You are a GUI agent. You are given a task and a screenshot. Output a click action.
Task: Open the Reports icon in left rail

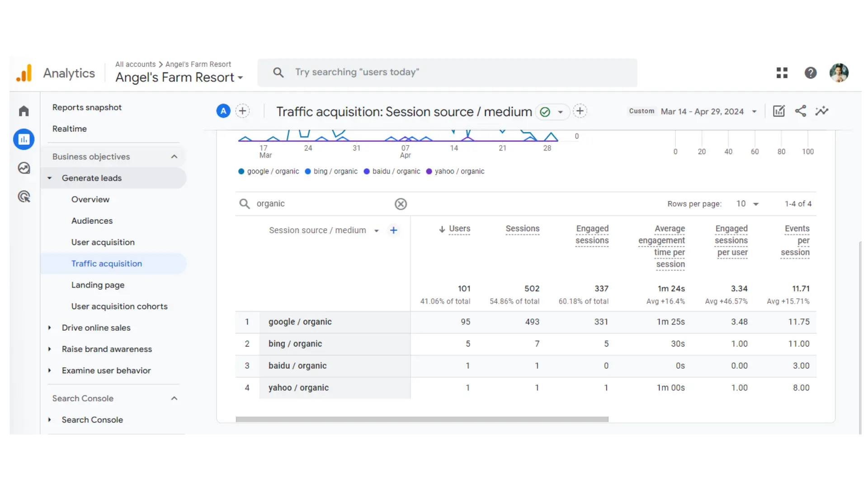24,140
